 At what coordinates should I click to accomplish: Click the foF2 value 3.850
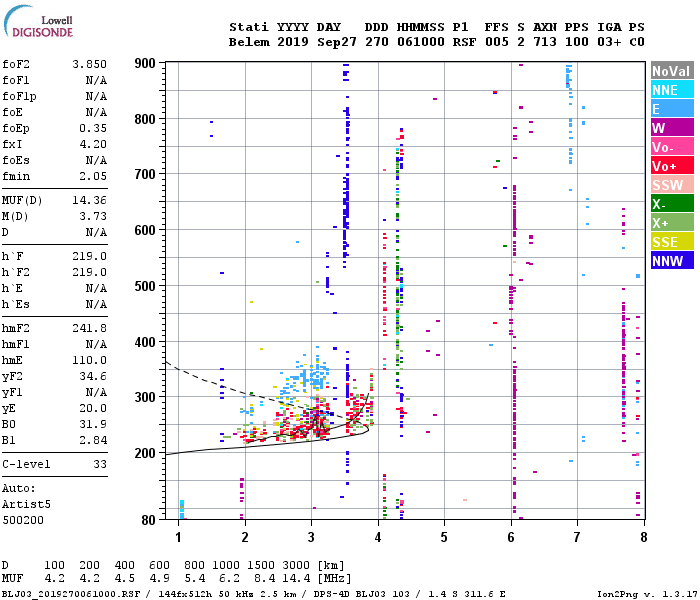[x=89, y=64]
